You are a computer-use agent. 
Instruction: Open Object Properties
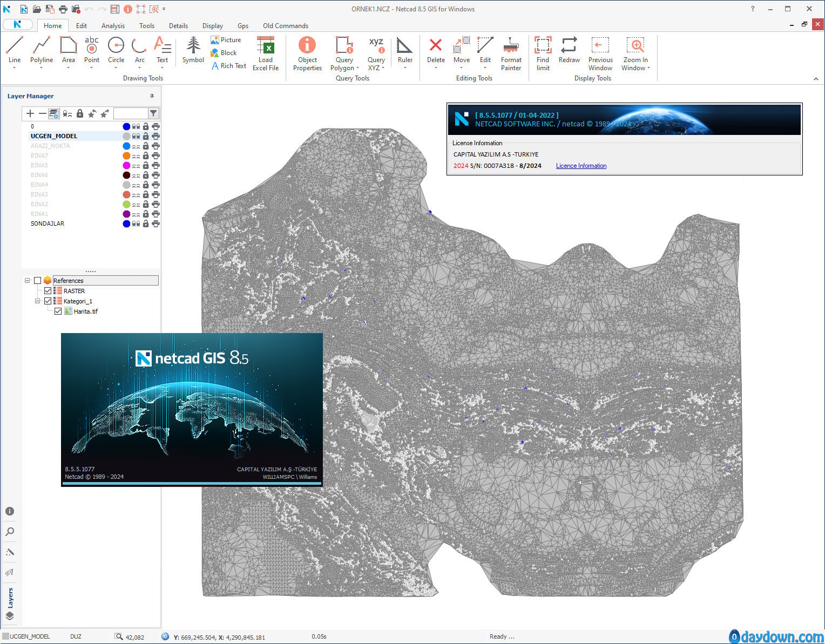[x=307, y=53]
